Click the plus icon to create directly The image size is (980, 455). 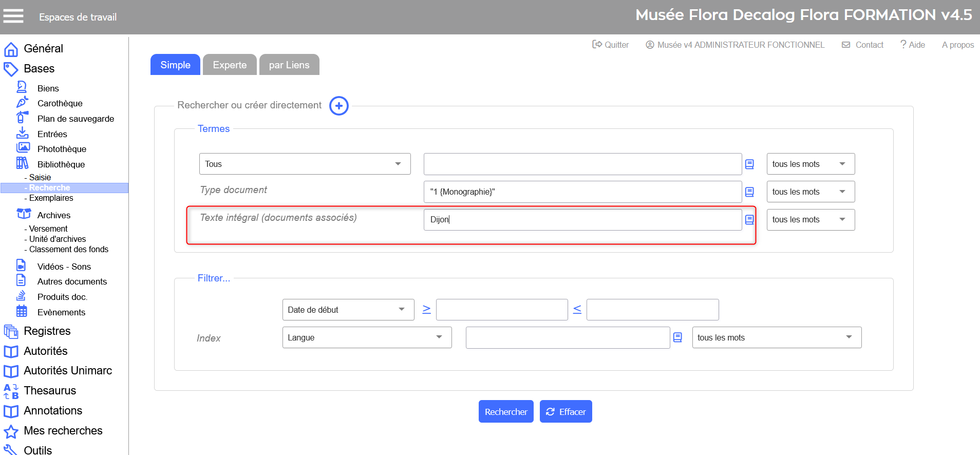pos(338,106)
